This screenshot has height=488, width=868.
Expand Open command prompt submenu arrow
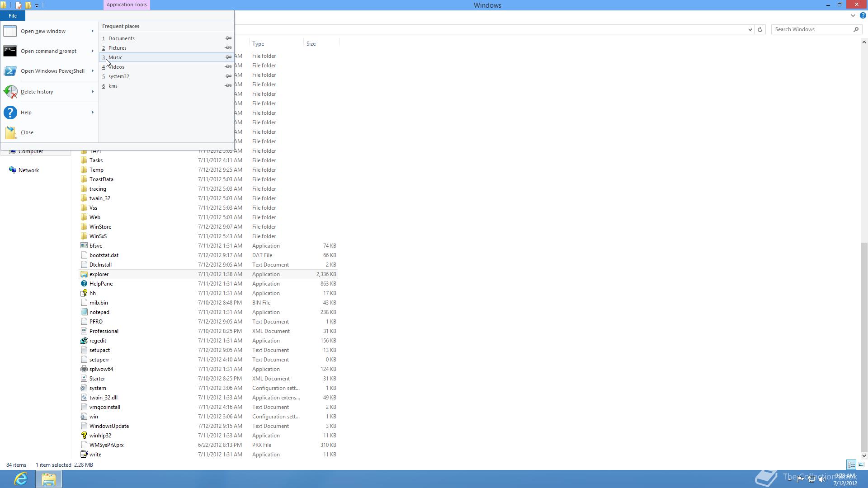(x=93, y=51)
